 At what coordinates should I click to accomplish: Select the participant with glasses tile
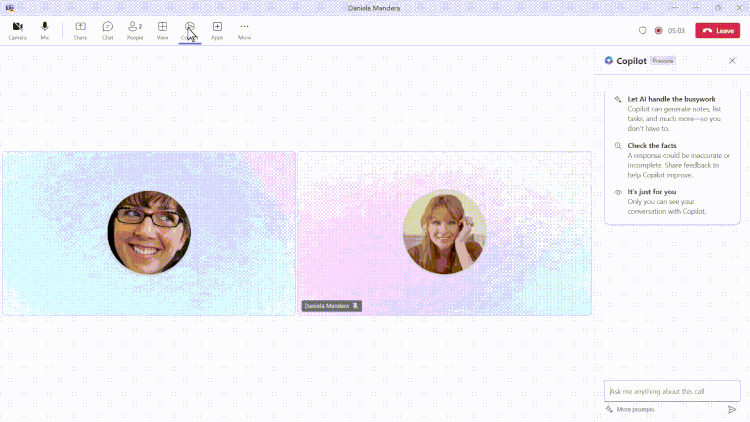[149, 233]
